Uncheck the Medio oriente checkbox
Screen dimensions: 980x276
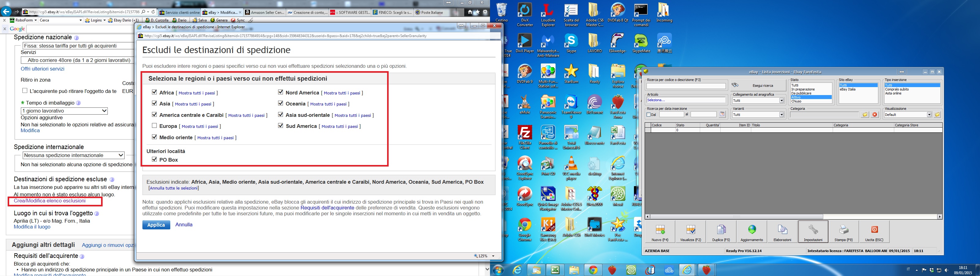click(154, 137)
